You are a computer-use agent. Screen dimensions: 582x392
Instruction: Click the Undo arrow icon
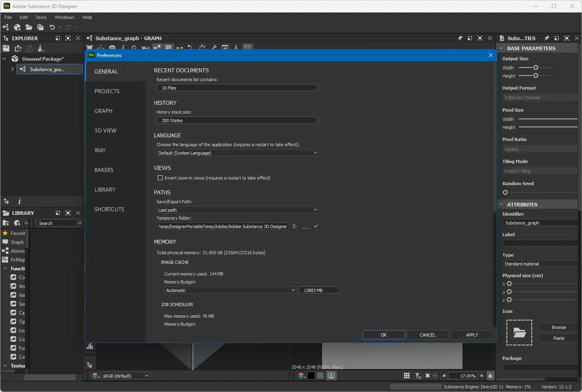tap(52, 27)
